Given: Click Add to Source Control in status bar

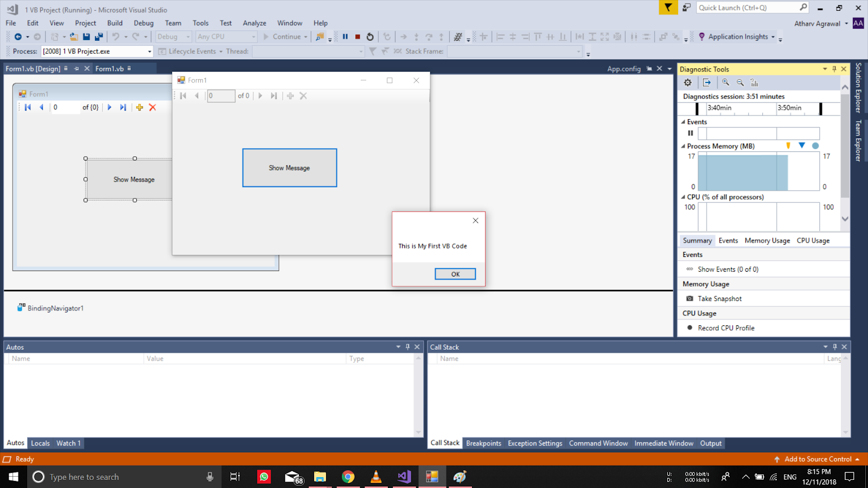Looking at the screenshot, I should pos(818,459).
